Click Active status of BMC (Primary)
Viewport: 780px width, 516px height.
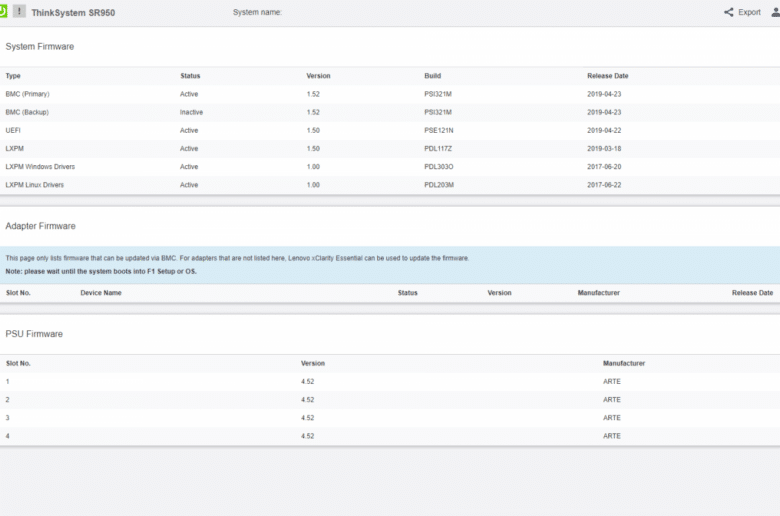(x=189, y=94)
